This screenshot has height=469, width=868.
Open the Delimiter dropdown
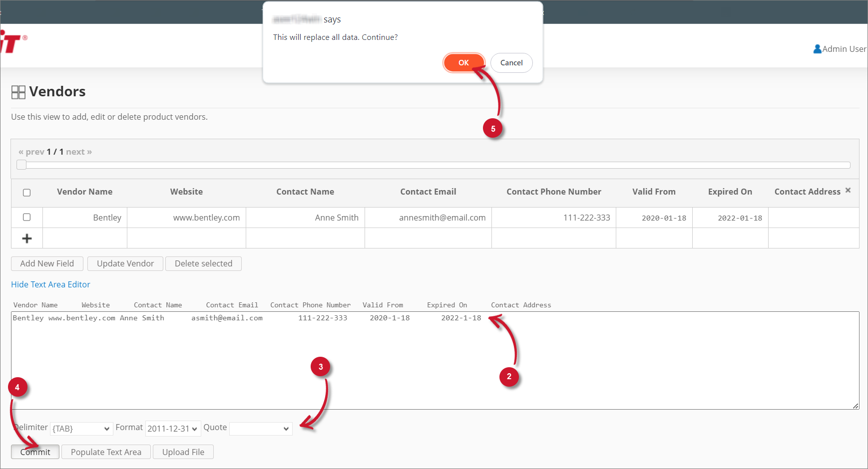click(x=81, y=429)
